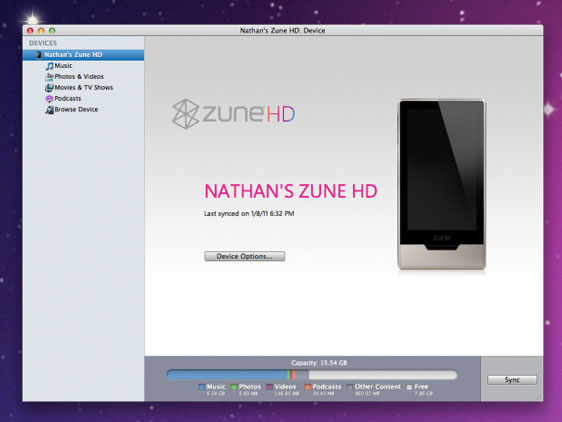Image resolution: width=562 pixels, height=422 pixels.
Task: Click the purple Podcasts sidebar icon
Action: (49, 99)
